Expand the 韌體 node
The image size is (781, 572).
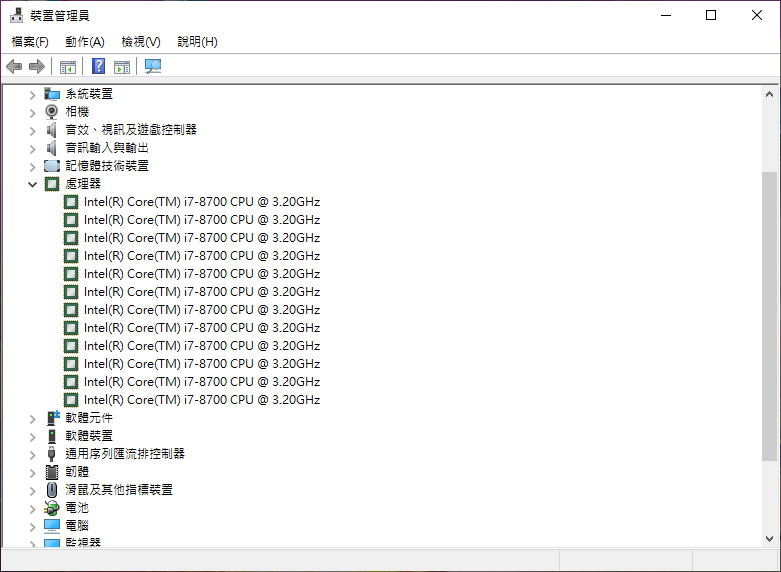click(32, 472)
